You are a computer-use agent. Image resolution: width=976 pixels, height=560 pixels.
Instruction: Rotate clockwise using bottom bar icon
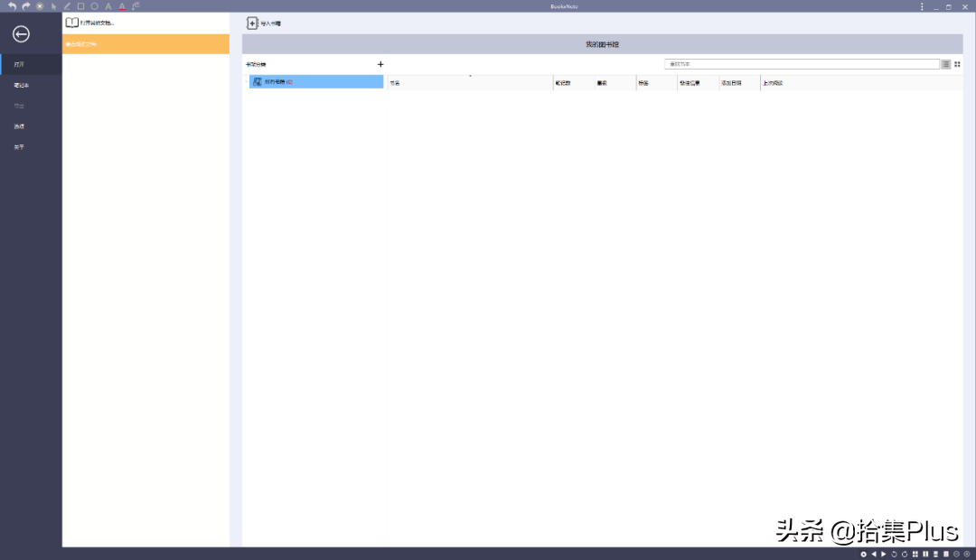(905, 554)
